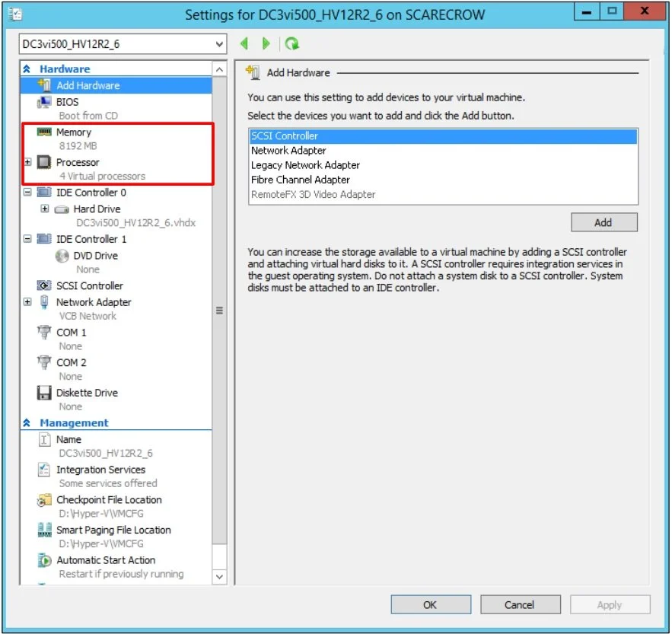Select Fibre Channel Adapter in device list
Image resolution: width=672 pixels, height=634 pixels.
pos(304,180)
